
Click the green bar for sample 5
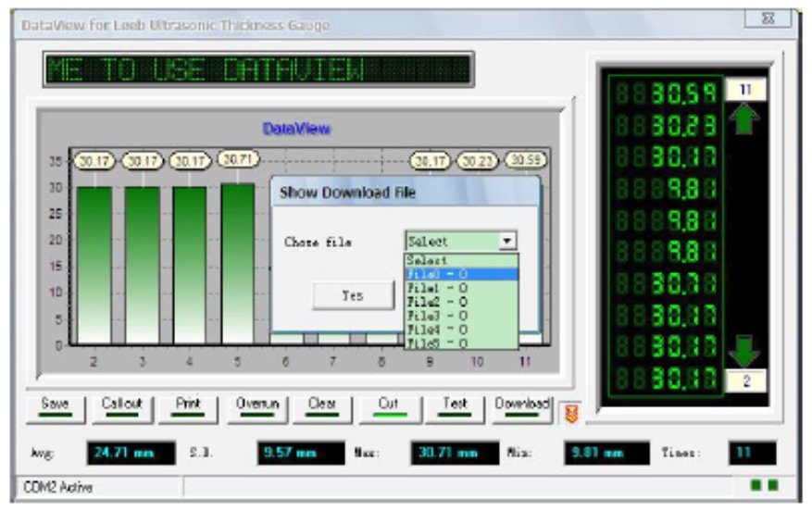tap(238, 264)
